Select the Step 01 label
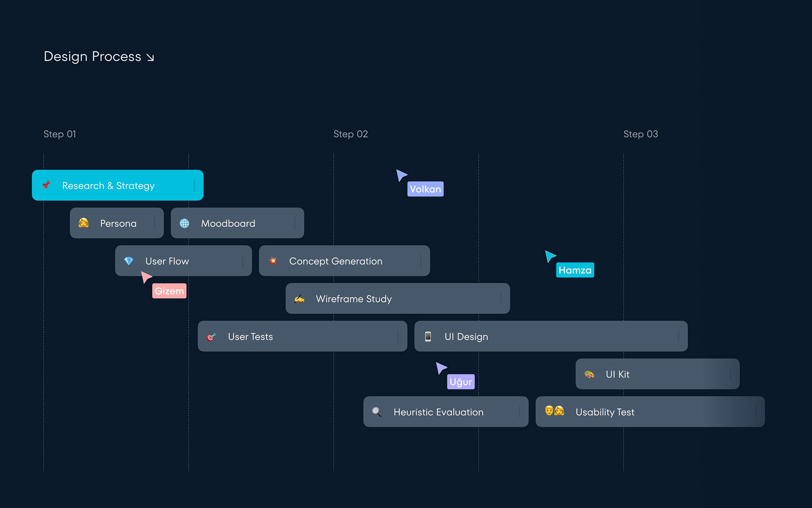Screen dimensions: 812x508 point(60,134)
